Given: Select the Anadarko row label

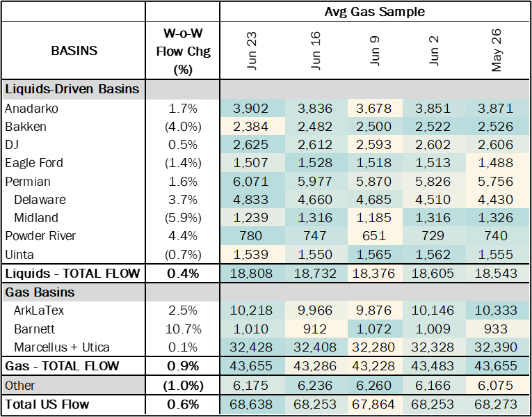Looking at the screenshot, I should (x=31, y=109).
